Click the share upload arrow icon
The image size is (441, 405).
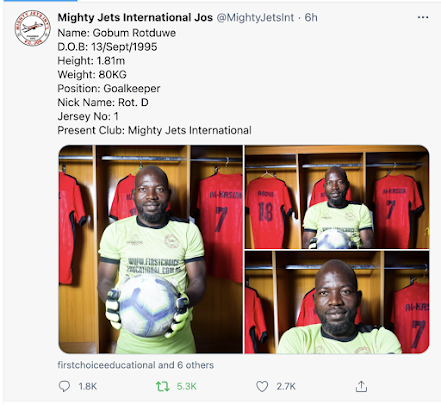tap(361, 386)
